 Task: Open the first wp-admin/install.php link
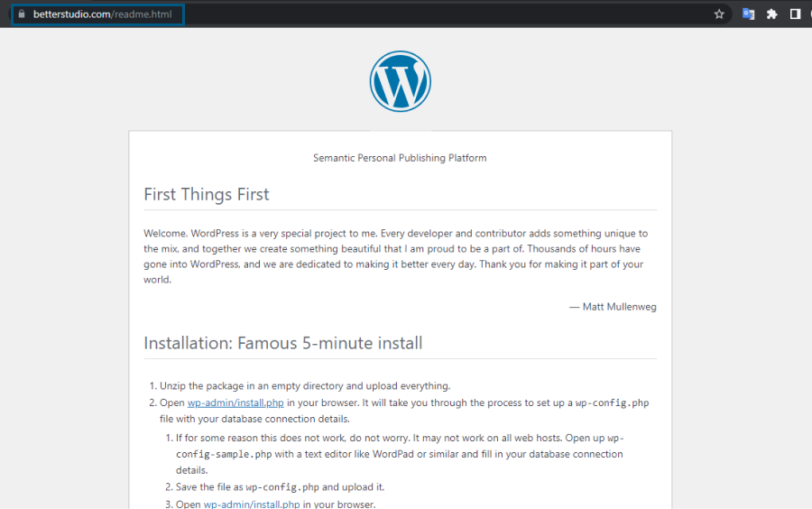pos(235,403)
